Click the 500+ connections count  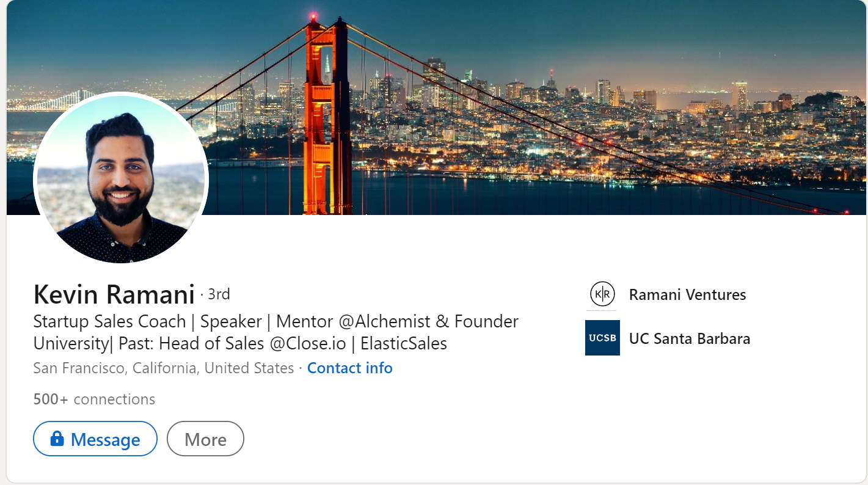click(94, 399)
